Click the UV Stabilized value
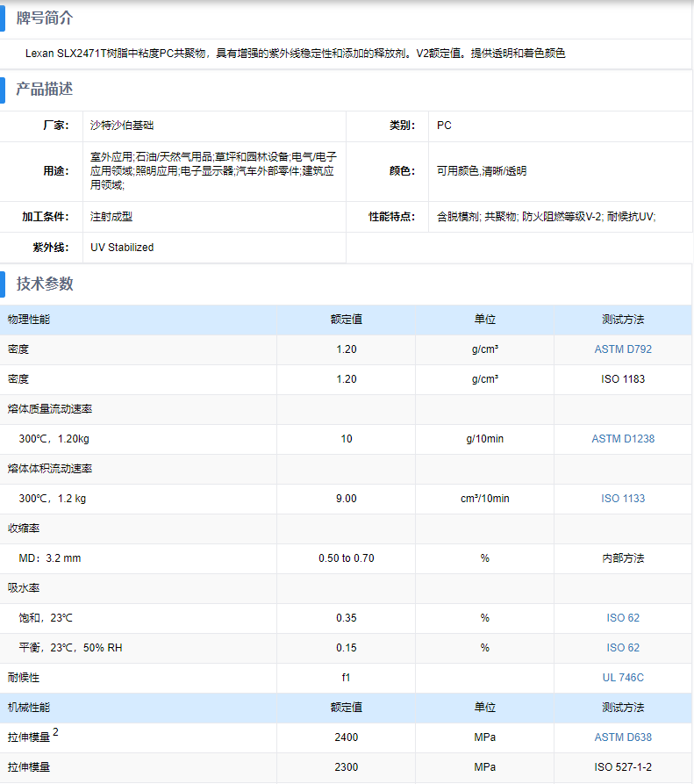This screenshot has height=784, width=694. (122, 247)
